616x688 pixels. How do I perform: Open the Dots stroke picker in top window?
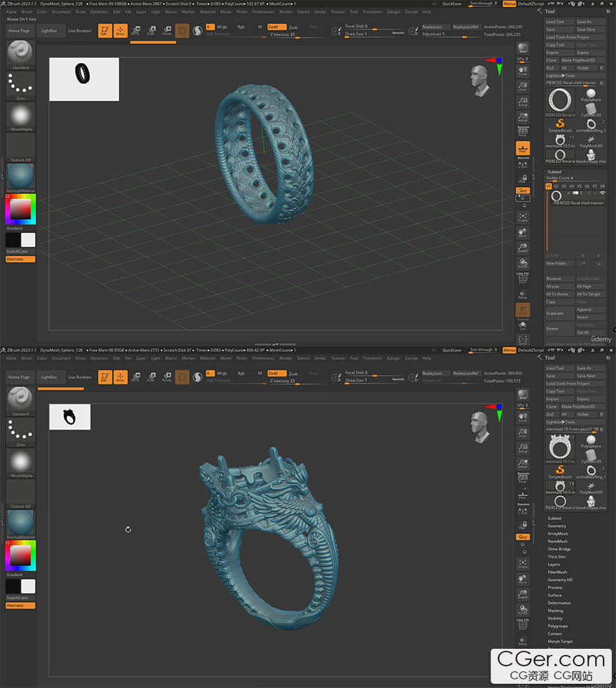(20, 83)
